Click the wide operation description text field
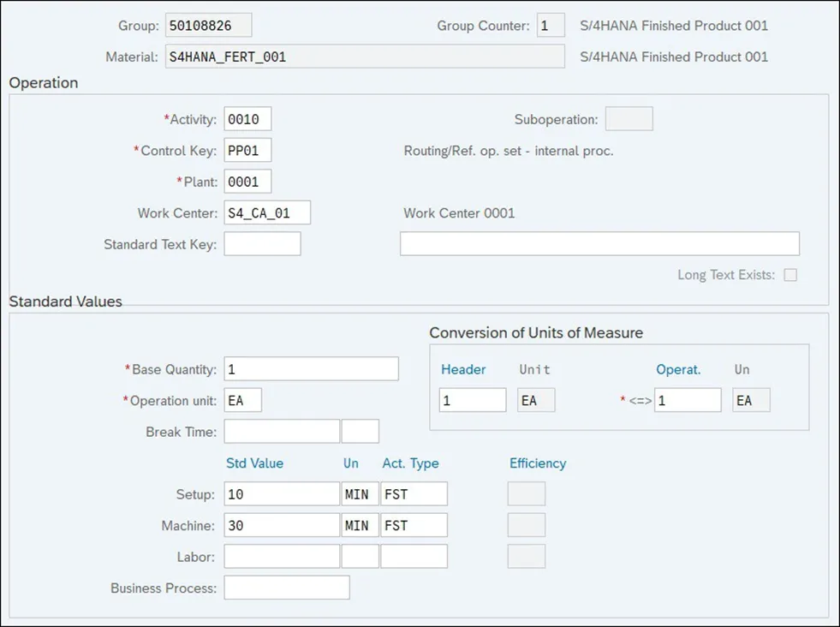840x627 pixels. click(599, 244)
